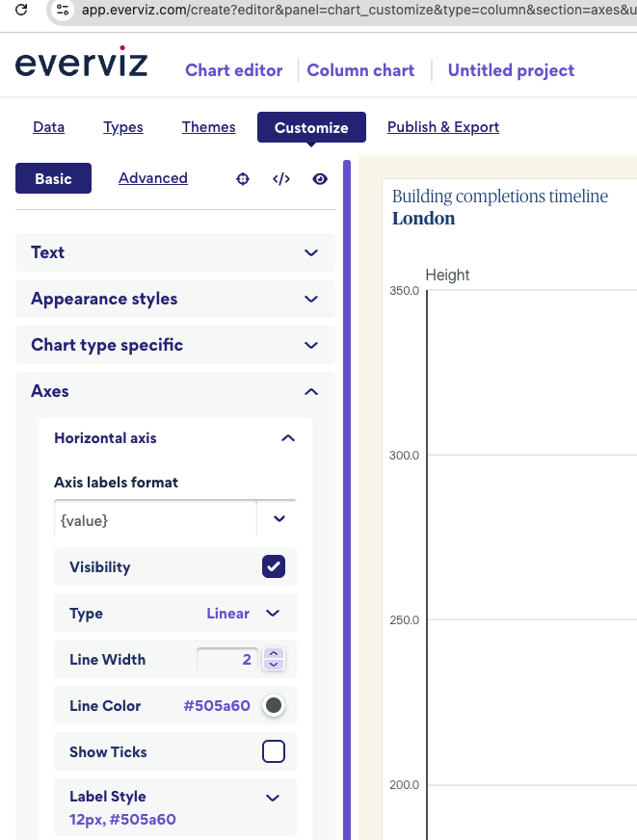The image size is (637, 840).
Task: Expand the Appearance styles section
Action: coord(174,299)
